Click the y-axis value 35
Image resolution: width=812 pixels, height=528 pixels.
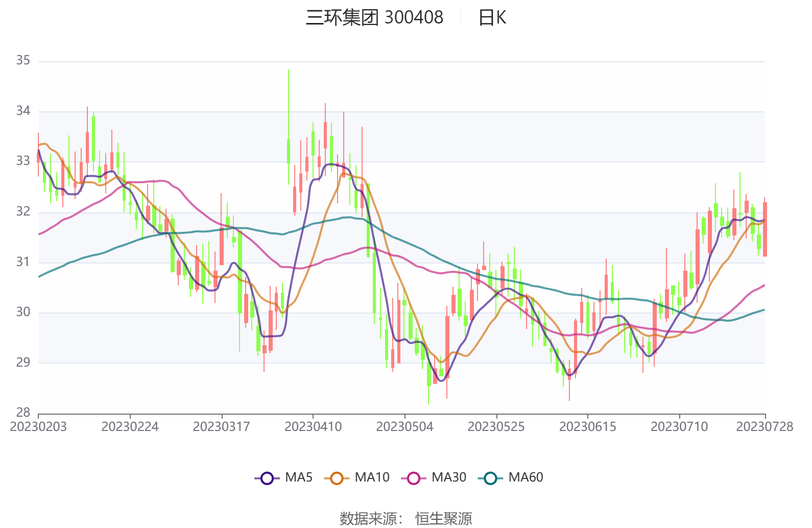[23, 61]
